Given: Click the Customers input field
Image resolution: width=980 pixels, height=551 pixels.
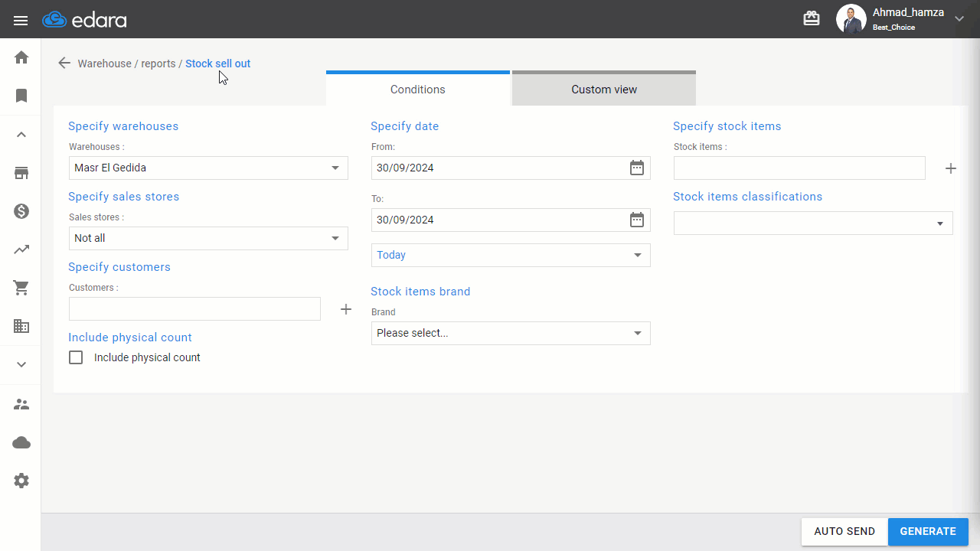Looking at the screenshot, I should point(194,308).
